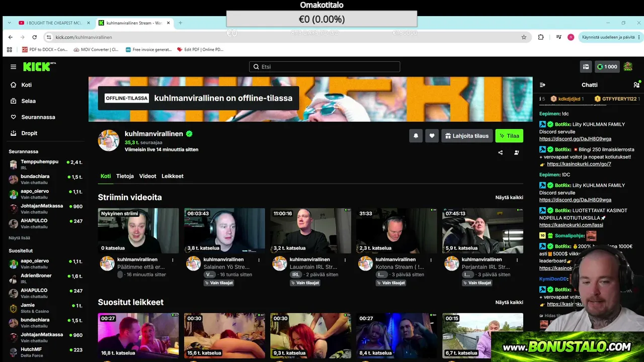
Task: Open the options menu for the Kotona Stream video
Action: (x=431, y=260)
